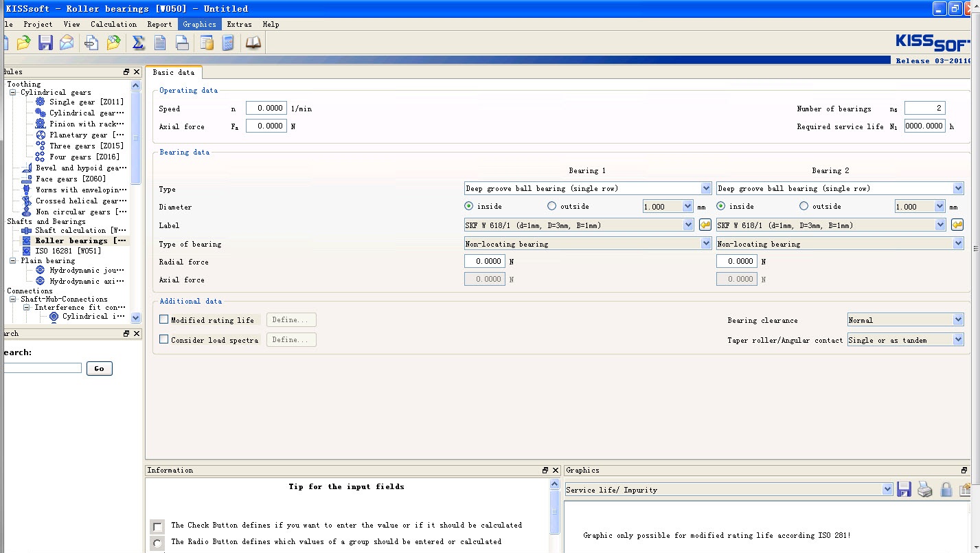Open the Extras menu
Screen dimensions: 980x553
(x=240, y=24)
